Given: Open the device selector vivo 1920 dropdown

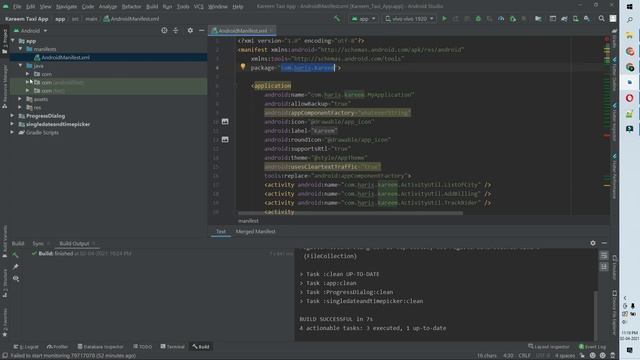Looking at the screenshot, I should click(409, 19).
